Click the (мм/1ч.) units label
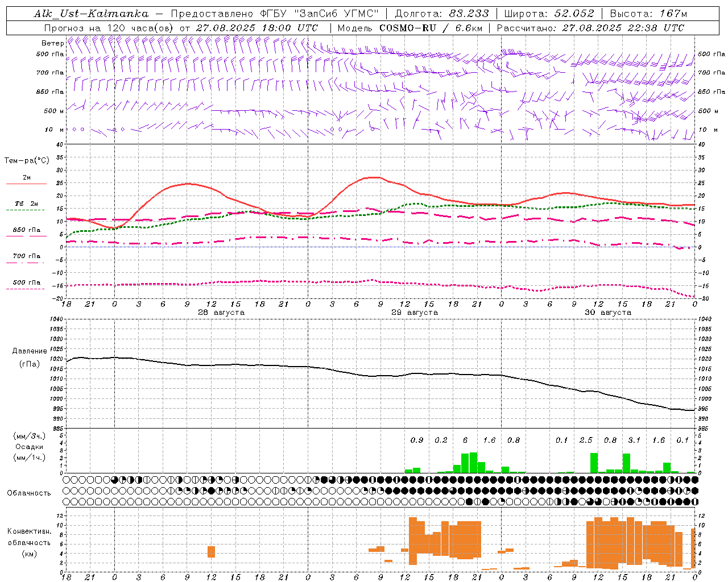Image resolution: width=728 pixels, height=582 pixels. tap(29, 458)
